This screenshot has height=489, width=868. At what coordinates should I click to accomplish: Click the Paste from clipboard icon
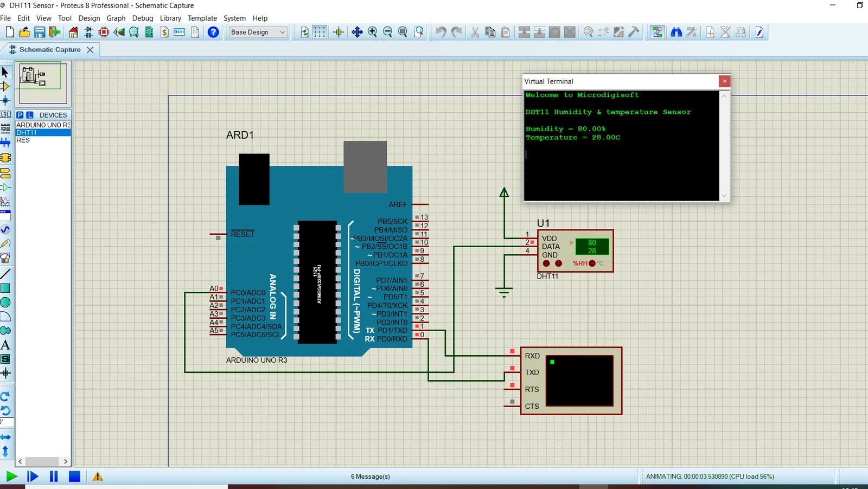click(x=506, y=32)
